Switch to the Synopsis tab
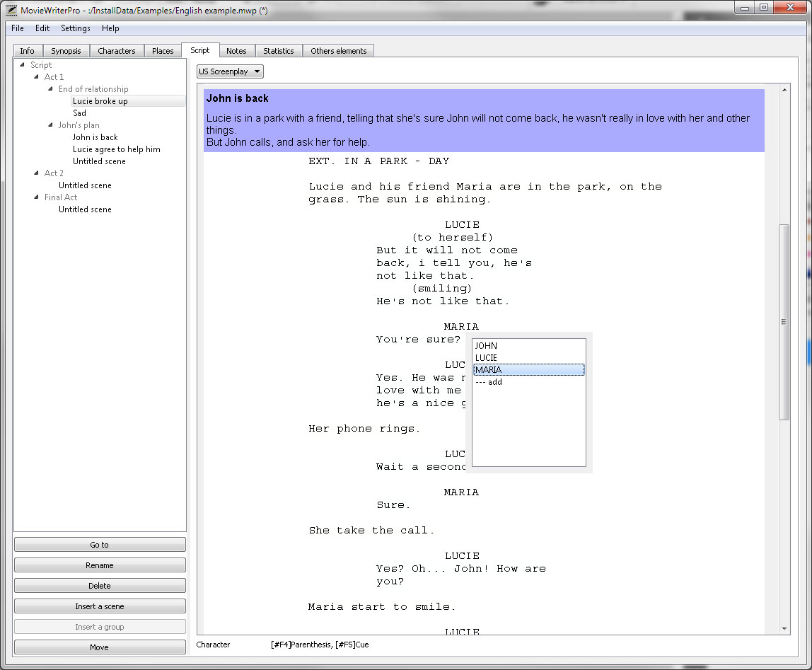The height and width of the screenshot is (670, 812). (66, 50)
